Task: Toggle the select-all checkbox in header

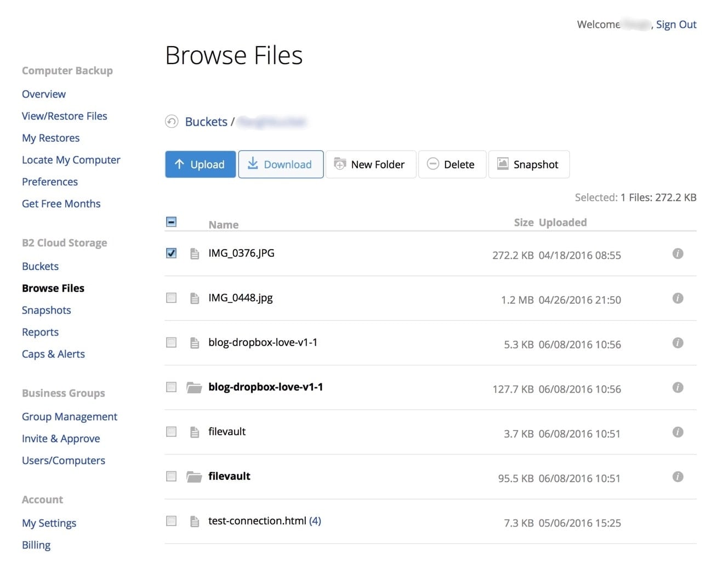Action: pos(172,222)
